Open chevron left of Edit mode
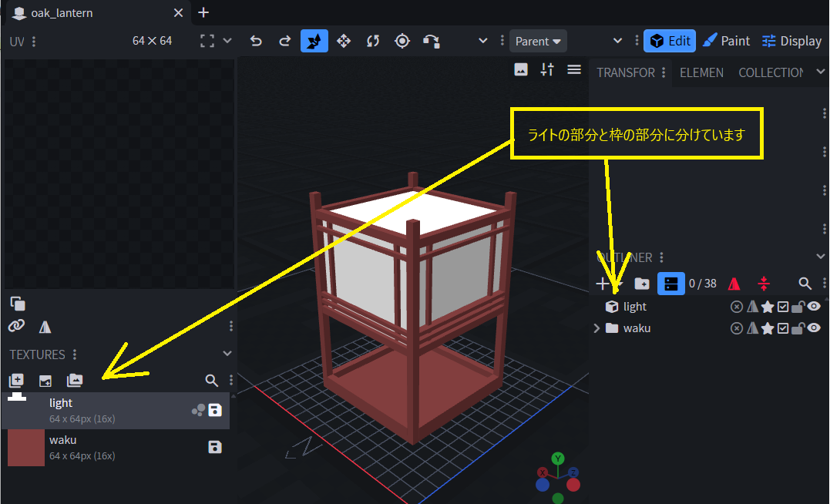This screenshot has width=830, height=504. tap(617, 41)
